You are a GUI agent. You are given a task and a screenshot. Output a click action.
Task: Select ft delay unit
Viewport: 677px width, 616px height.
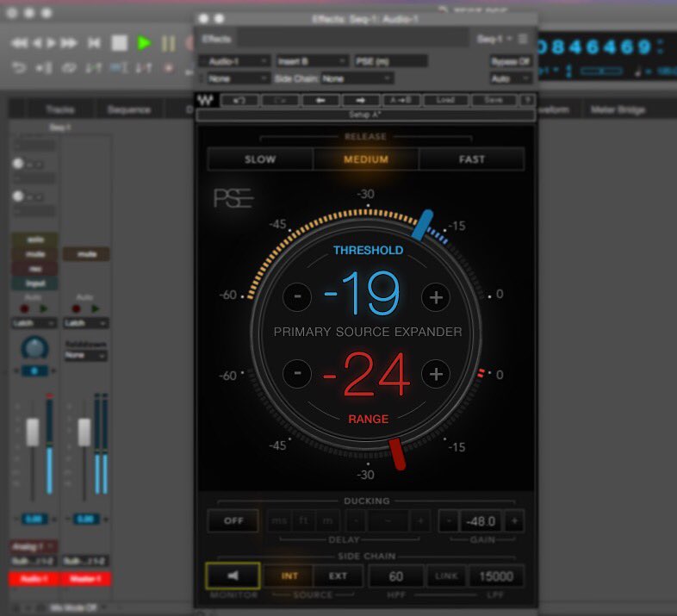(304, 520)
